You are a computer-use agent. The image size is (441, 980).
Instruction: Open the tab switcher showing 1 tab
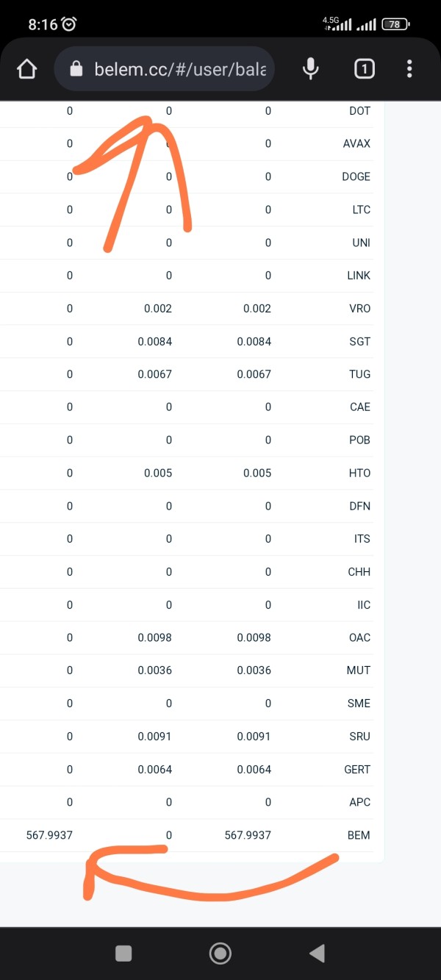[x=364, y=69]
